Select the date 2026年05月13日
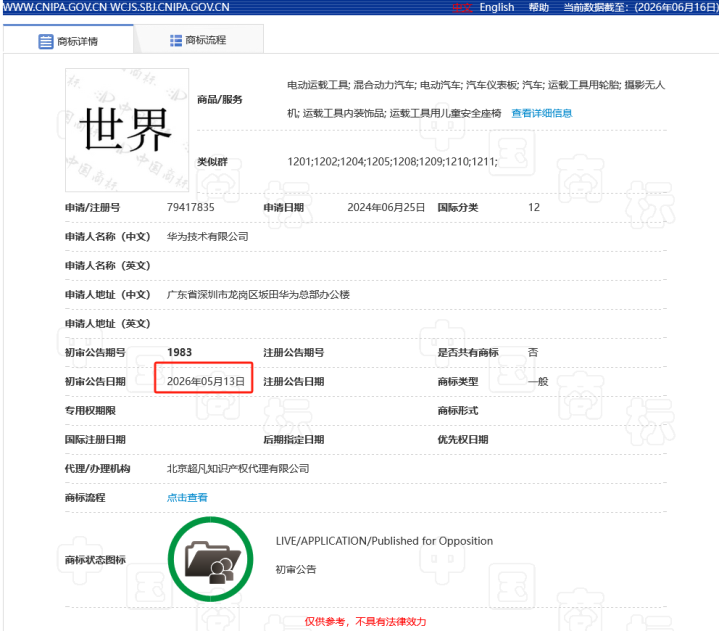 pyautogui.click(x=205, y=382)
